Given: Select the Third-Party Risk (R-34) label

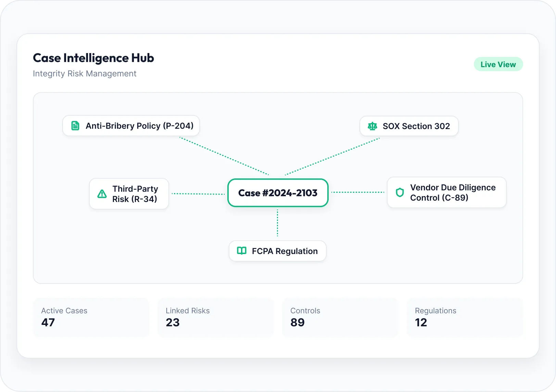Looking at the screenshot, I should click(135, 194).
